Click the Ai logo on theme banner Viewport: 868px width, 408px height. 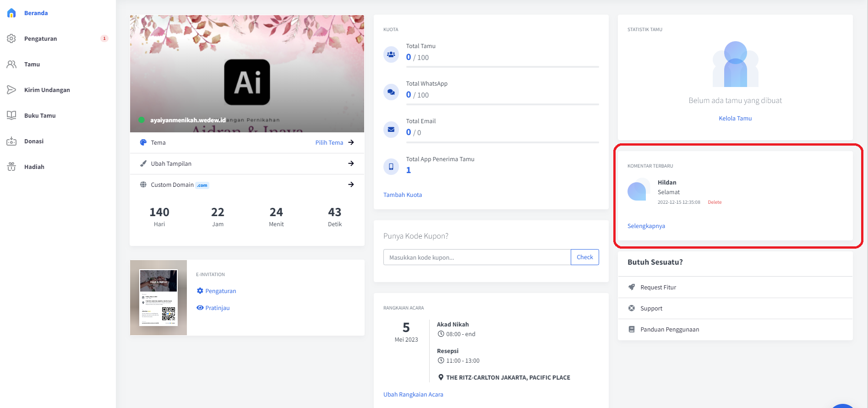247,82
